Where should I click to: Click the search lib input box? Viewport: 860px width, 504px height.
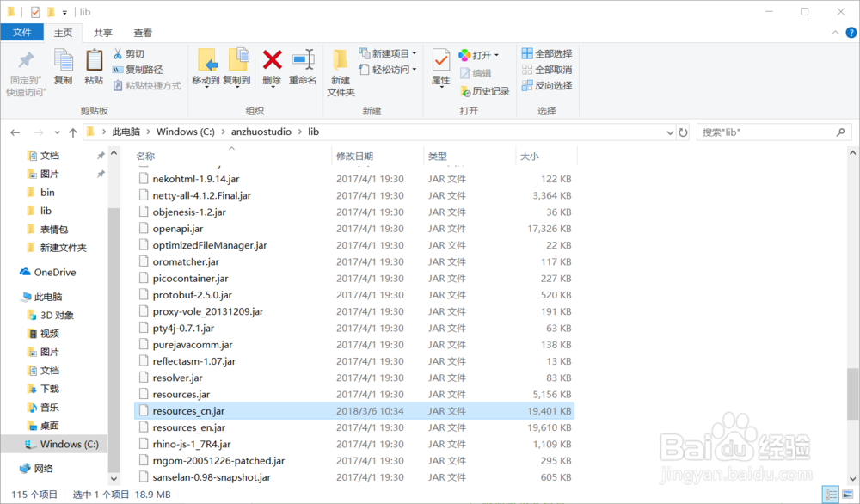pyautogui.click(x=774, y=132)
